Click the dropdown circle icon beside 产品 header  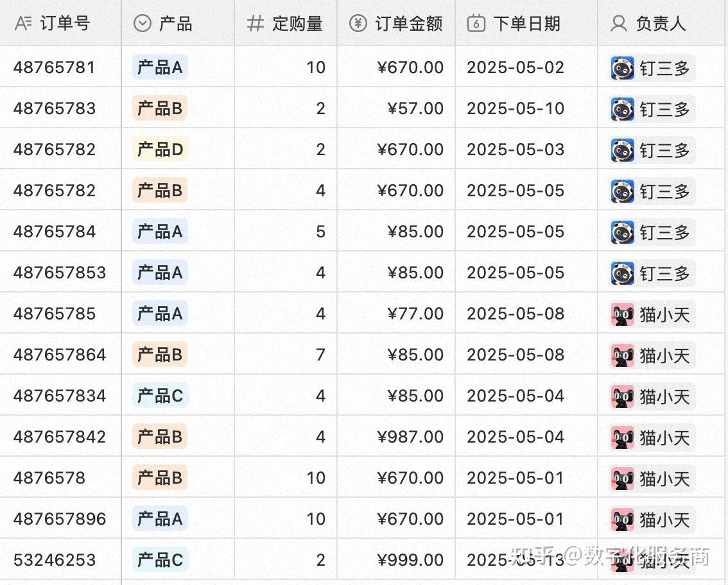click(143, 22)
